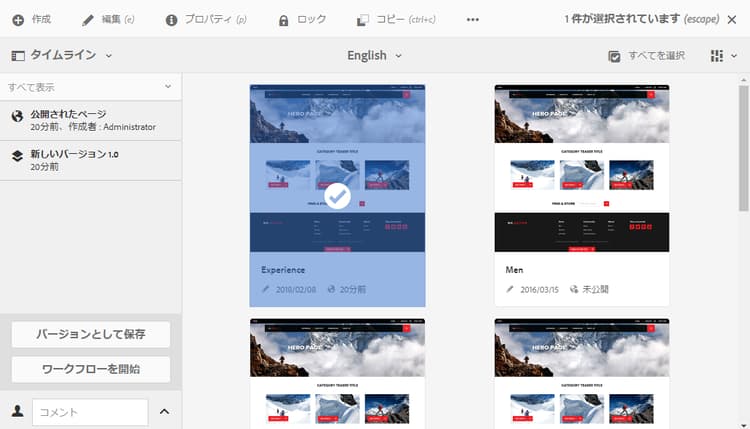The image size is (750, 429).
Task: Click the page card thumbnail below Men
Action: (582, 374)
